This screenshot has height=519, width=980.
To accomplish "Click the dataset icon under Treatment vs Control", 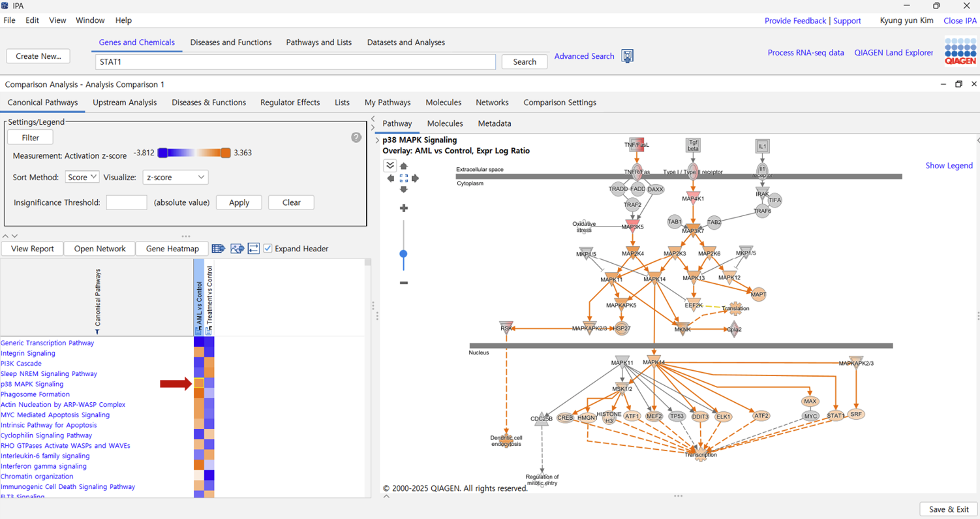I will (x=209, y=332).
